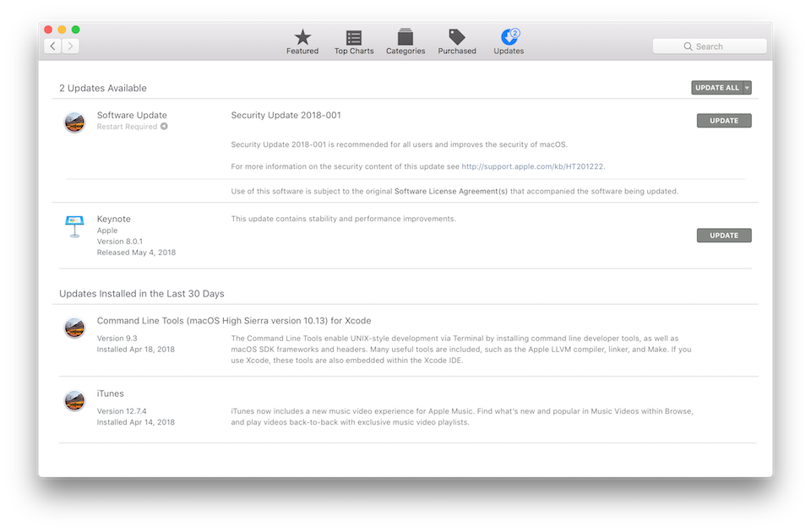The height and width of the screenshot is (532, 811).
Task: Click the magnifier icon in Search
Action: point(688,46)
